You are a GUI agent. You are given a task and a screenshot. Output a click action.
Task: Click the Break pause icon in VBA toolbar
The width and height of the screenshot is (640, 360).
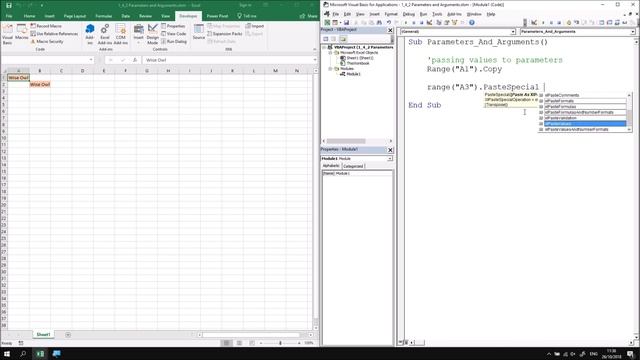(413, 23)
